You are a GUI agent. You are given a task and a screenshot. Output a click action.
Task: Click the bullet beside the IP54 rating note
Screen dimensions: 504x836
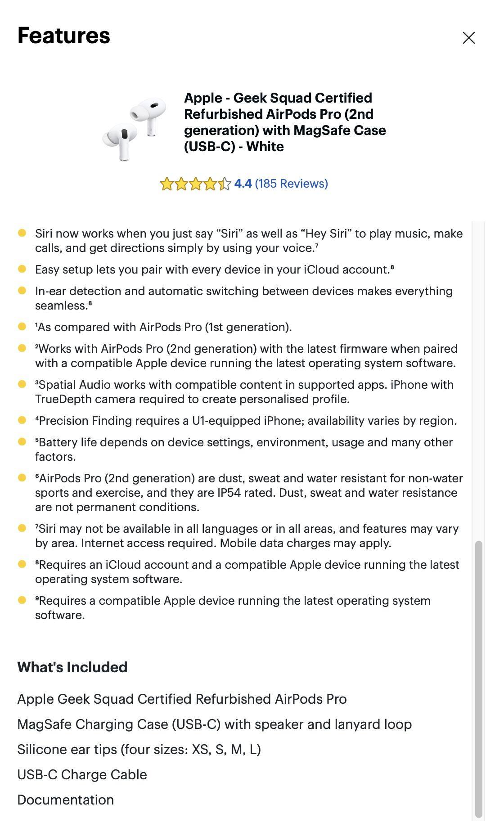pyautogui.click(x=21, y=478)
